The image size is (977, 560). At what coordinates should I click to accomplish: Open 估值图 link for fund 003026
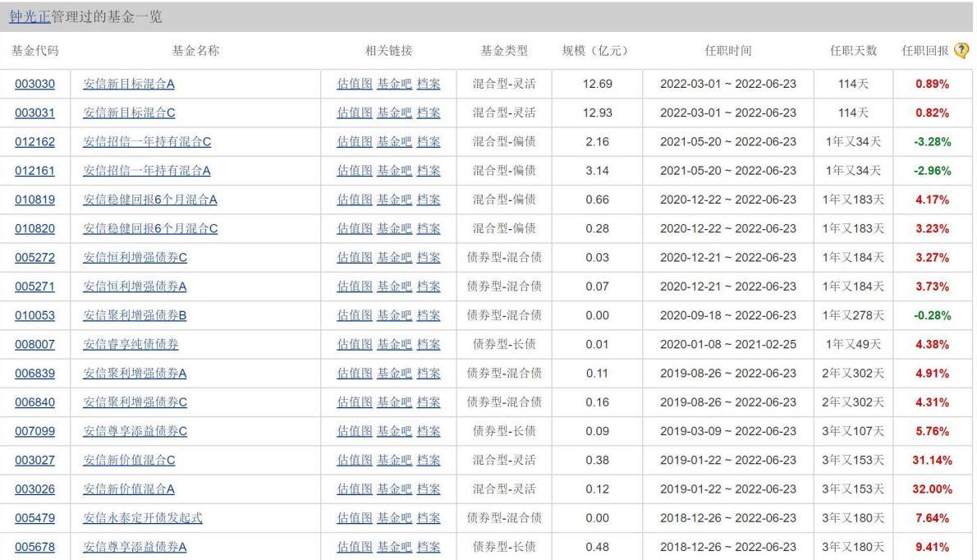[x=355, y=489]
